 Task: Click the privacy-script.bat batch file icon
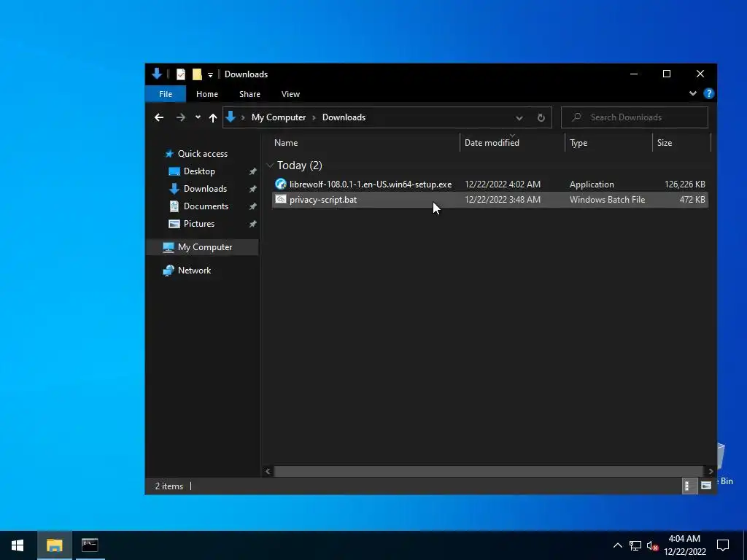tap(281, 199)
